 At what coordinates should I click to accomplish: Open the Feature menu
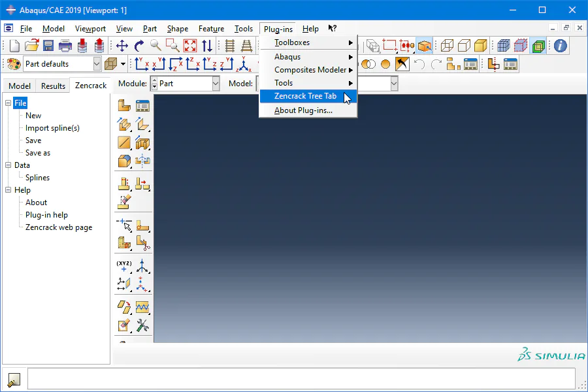coord(211,29)
